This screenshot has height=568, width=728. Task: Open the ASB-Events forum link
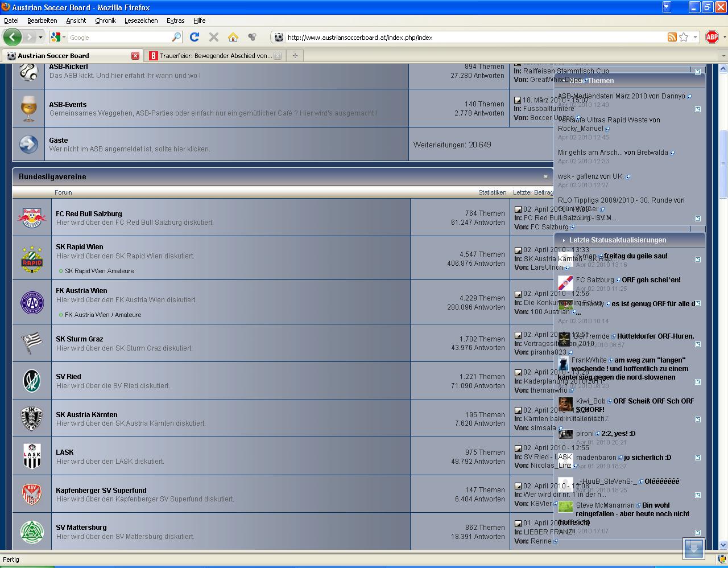pyautogui.click(x=68, y=105)
